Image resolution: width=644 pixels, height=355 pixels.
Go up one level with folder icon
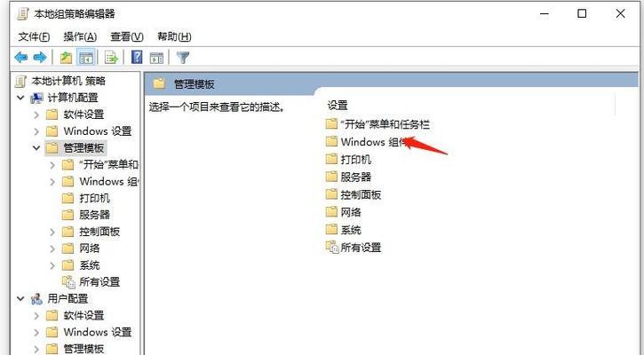[66, 58]
